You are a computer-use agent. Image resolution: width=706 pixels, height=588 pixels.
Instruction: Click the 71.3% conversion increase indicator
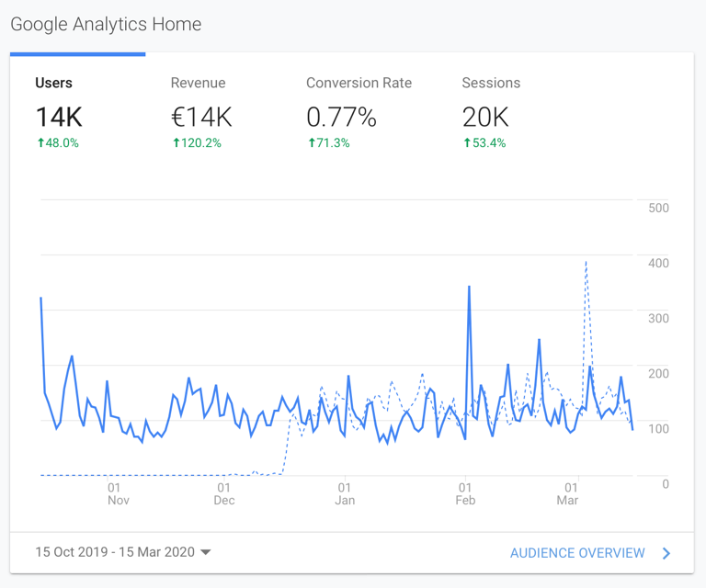tap(329, 143)
